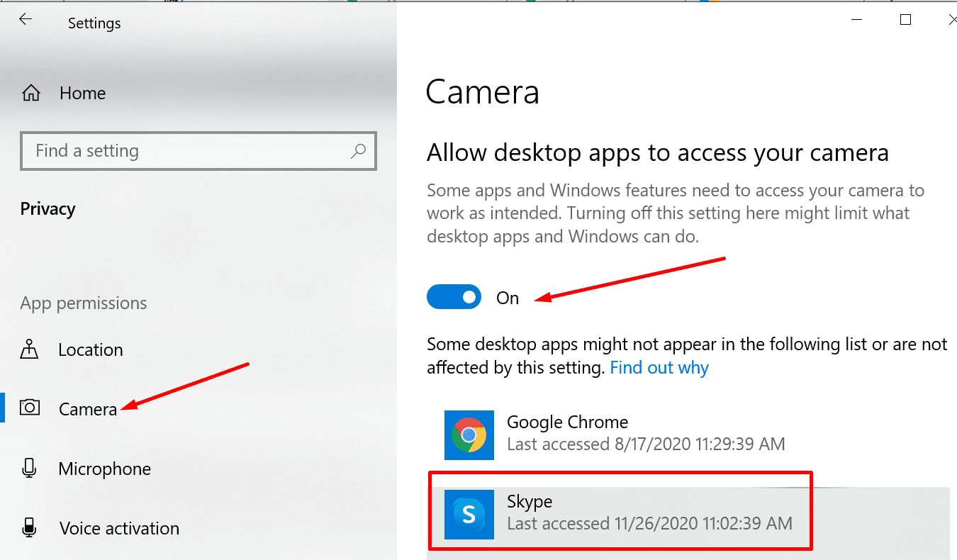Open the "Find out why" link

point(659,367)
